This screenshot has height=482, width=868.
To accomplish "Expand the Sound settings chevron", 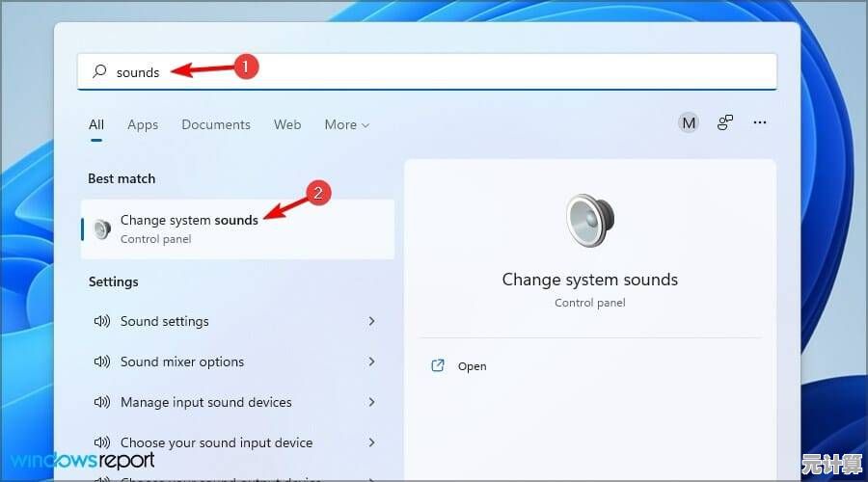I will tap(371, 322).
